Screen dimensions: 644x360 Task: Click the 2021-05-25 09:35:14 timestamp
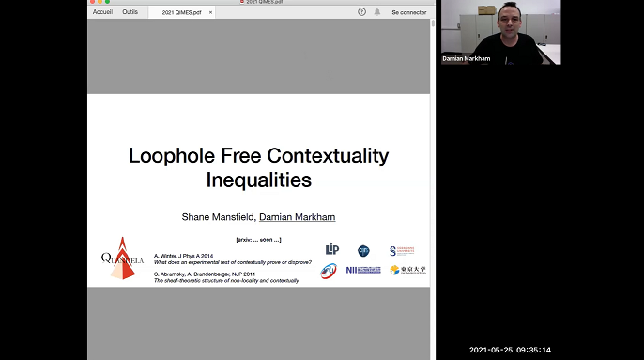[x=510, y=350]
